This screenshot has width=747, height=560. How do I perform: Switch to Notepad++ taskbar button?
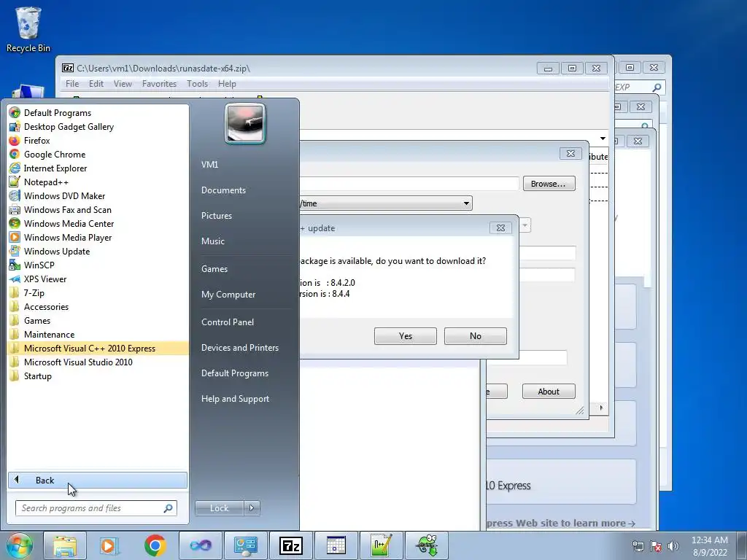(381, 545)
